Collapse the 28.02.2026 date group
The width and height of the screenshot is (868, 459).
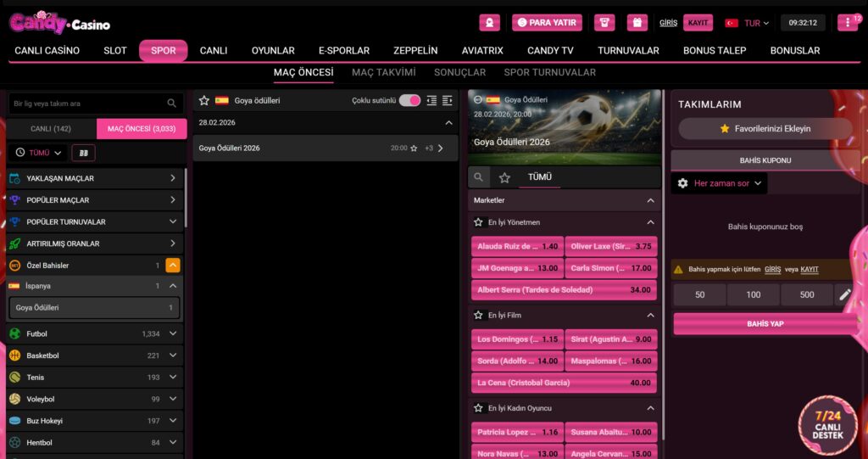click(x=449, y=122)
